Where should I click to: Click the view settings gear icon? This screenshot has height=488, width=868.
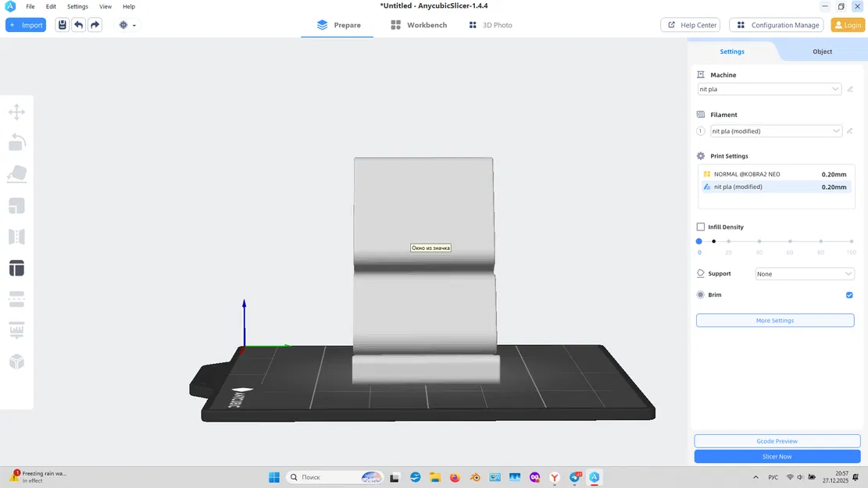[123, 25]
